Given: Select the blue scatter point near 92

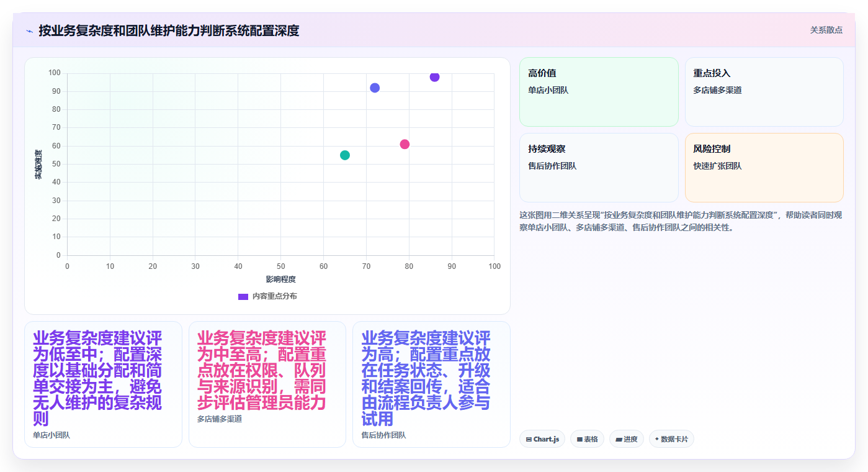Looking at the screenshot, I should 375,88.
